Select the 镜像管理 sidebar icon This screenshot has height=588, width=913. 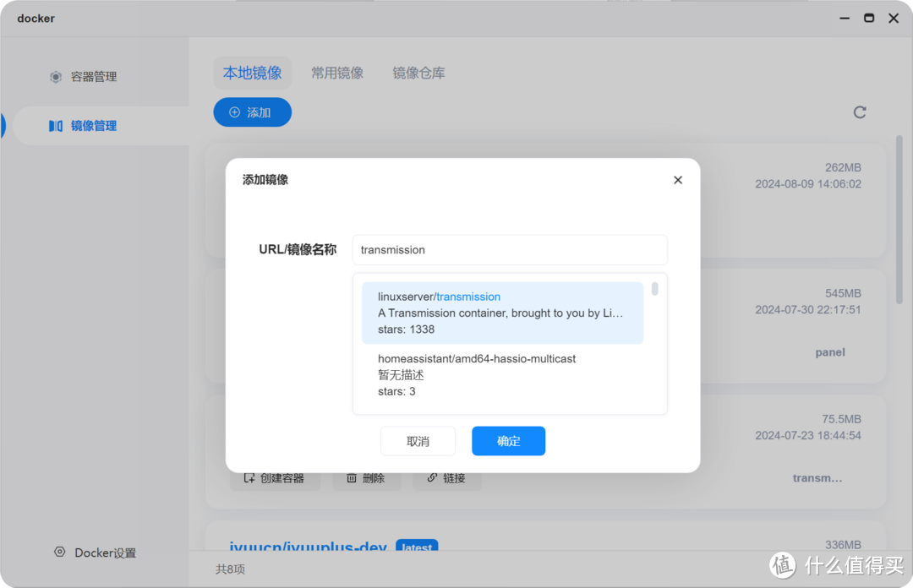(56, 125)
